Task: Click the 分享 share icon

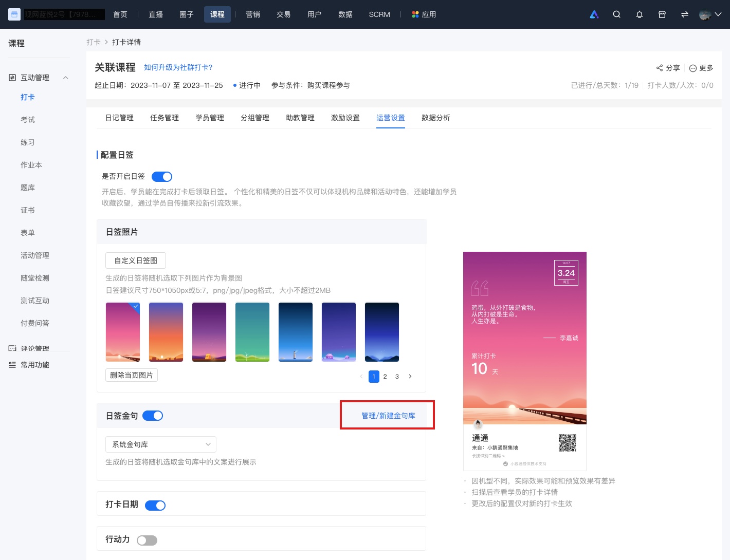Action: tap(660, 68)
